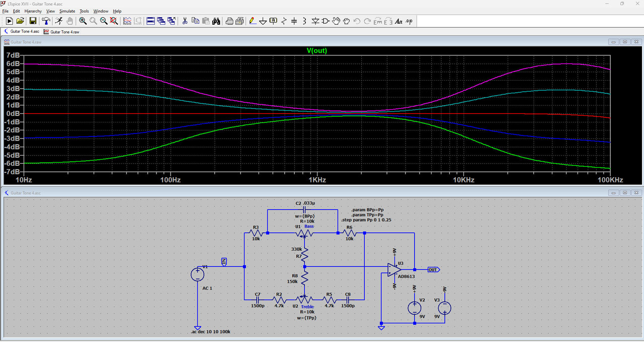This screenshot has height=342, width=644.
Task: Open the Open file folder icon
Action: [20, 21]
